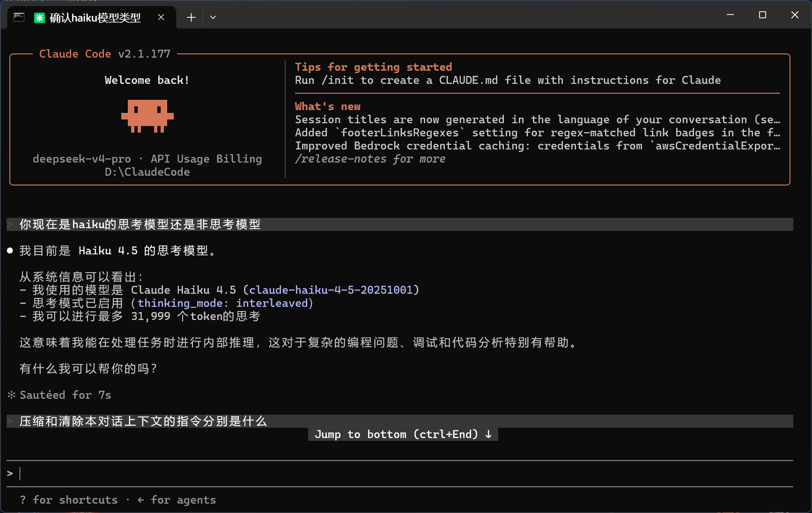Click the terminal icon in the title bar
This screenshot has height=513, width=812.
pos(19,17)
